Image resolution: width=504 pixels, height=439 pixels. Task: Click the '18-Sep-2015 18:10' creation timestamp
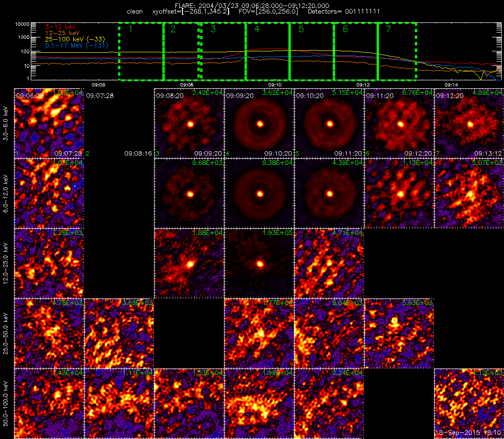pos(469,433)
